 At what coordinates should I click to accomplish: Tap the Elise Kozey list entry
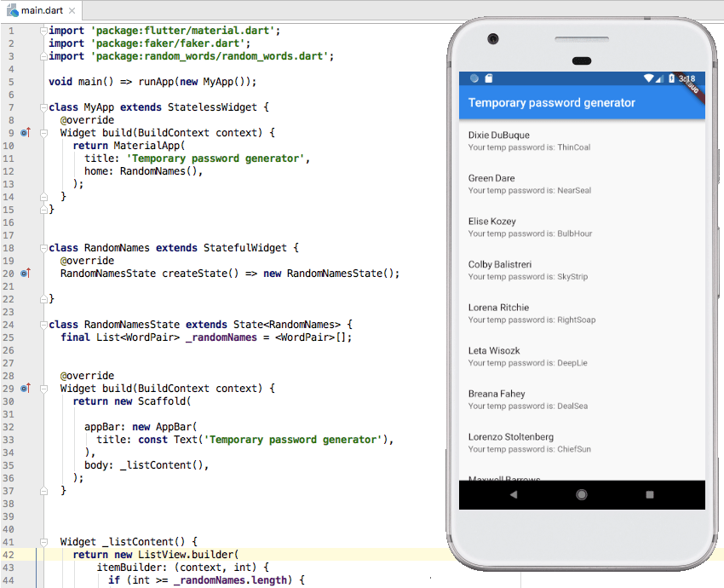(582, 227)
